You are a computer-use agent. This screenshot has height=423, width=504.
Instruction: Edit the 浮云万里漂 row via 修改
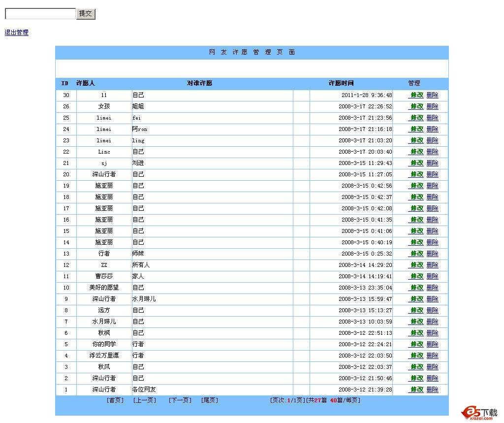[x=417, y=356]
